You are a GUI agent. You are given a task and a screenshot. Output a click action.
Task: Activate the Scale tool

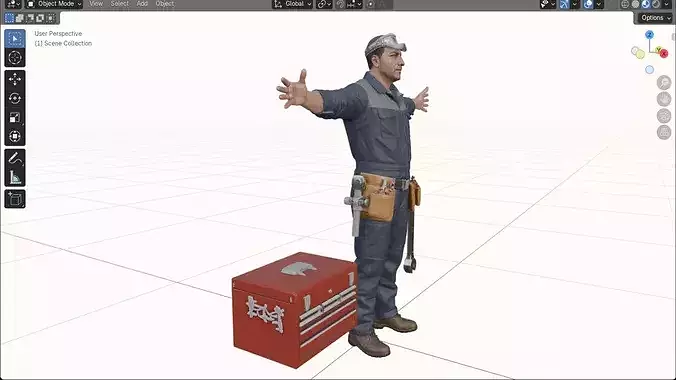pos(15,117)
